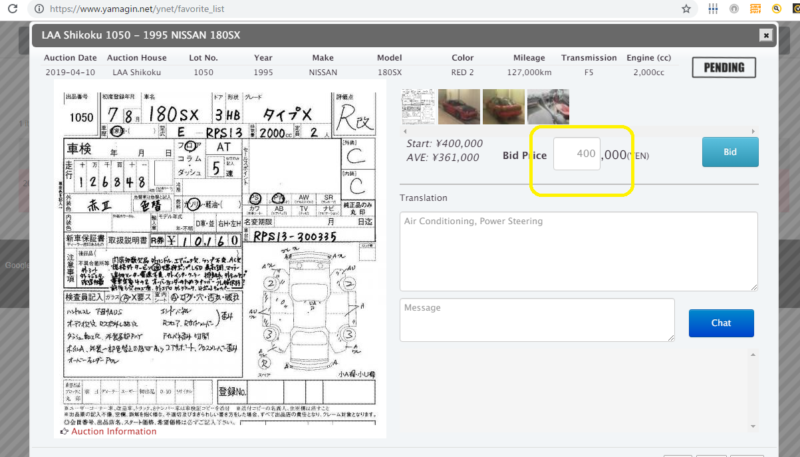Click the Translation text area
The height and width of the screenshot is (457, 800).
(x=579, y=251)
